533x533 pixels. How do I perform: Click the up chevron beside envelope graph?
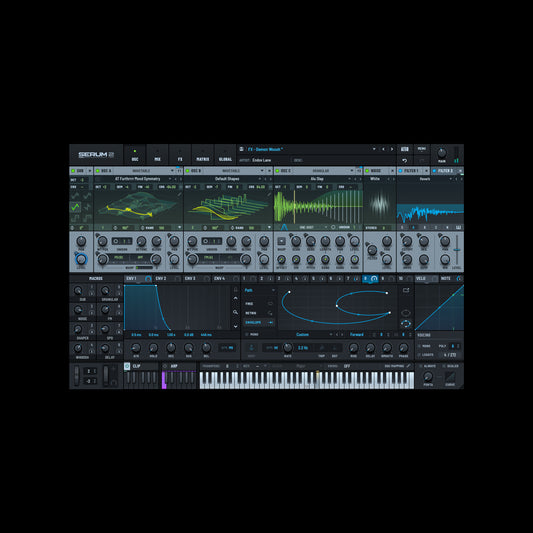[x=235, y=298]
